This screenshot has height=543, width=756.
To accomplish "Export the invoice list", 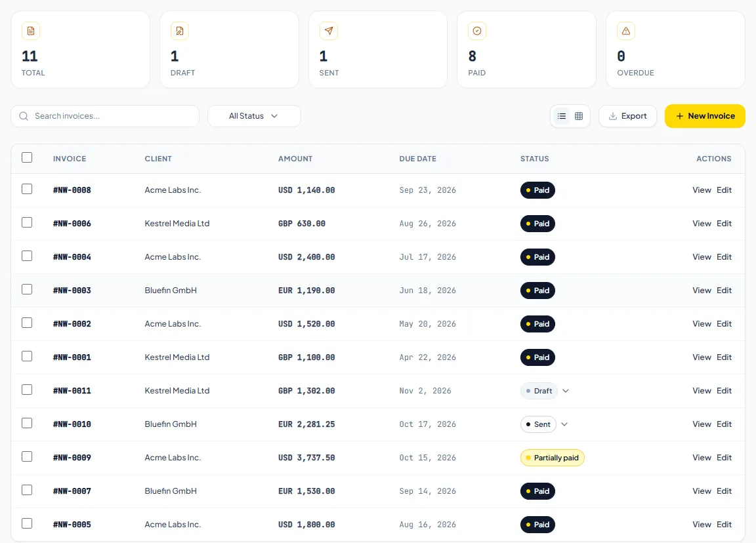I will (627, 116).
